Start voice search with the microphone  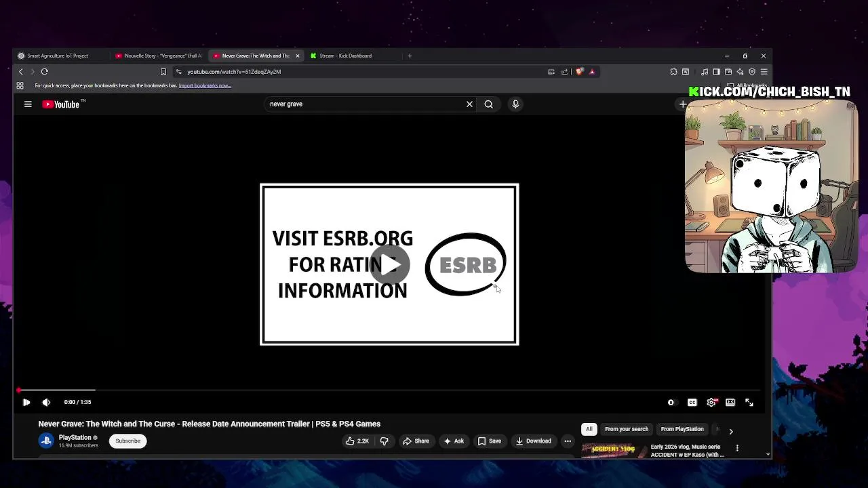pyautogui.click(x=515, y=104)
